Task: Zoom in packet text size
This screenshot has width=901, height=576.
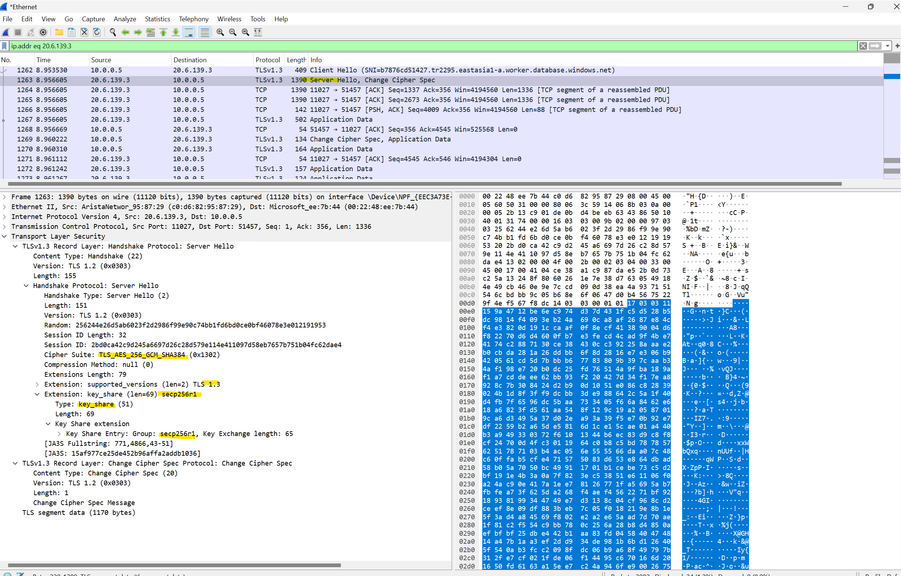Action: (220, 32)
